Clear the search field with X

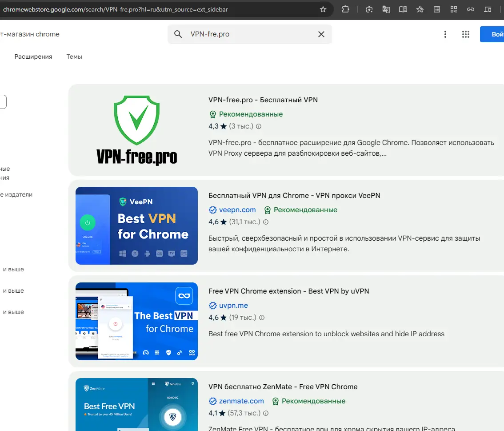(x=321, y=34)
